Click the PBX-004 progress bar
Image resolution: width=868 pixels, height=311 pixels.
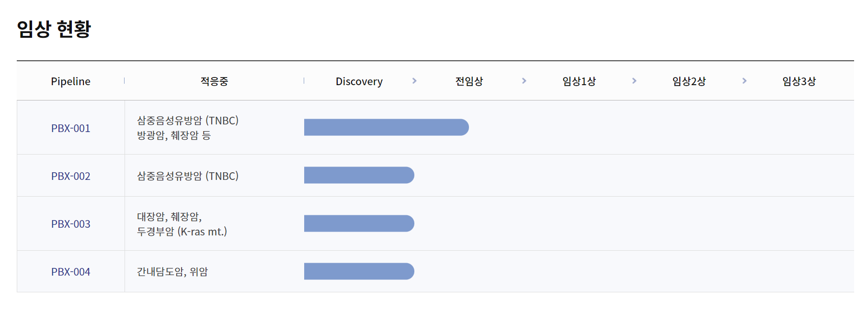(x=359, y=271)
